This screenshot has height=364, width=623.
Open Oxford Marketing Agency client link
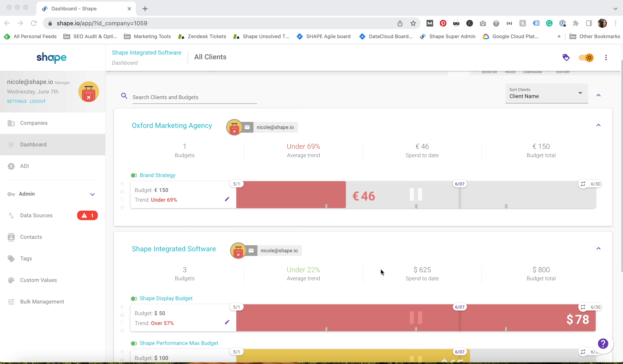click(x=172, y=125)
